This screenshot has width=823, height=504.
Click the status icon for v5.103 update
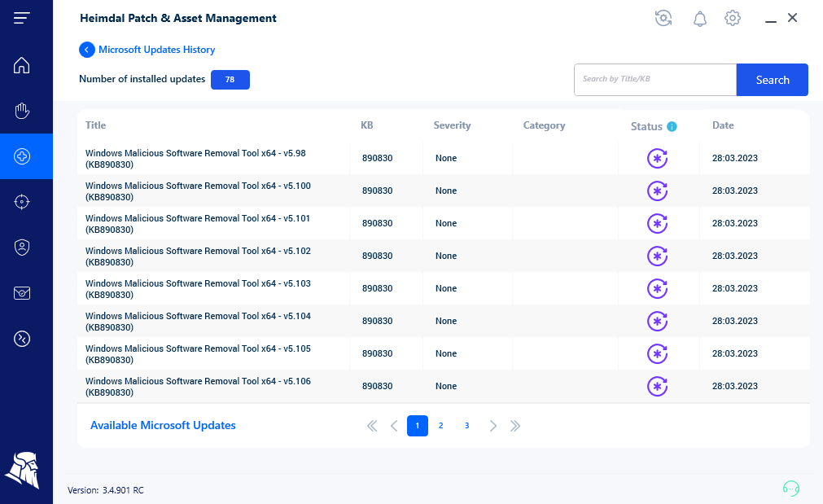pos(657,289)
